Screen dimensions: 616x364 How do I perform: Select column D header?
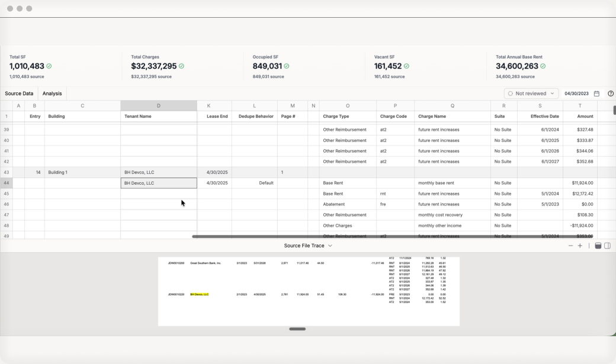(159, 105)
